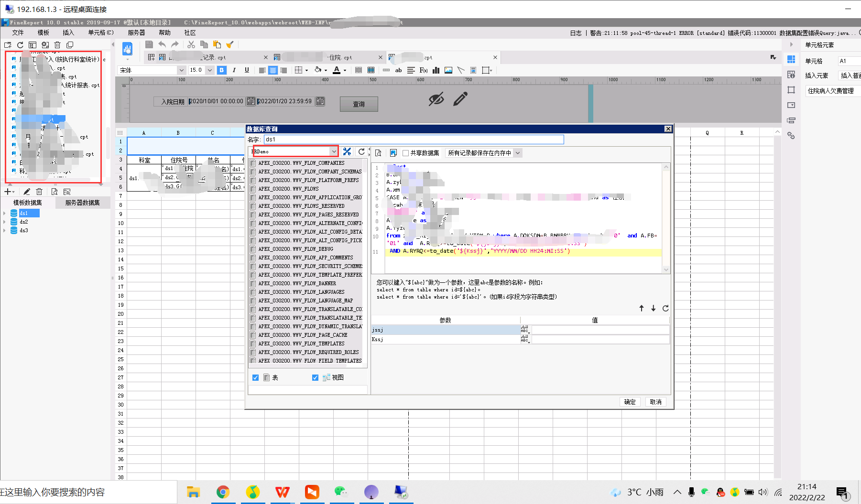Image resolution: width=861 pixels, height=504 pixels.
Task: Toggle parameter pane visibility eye icon
Action: 436,99
